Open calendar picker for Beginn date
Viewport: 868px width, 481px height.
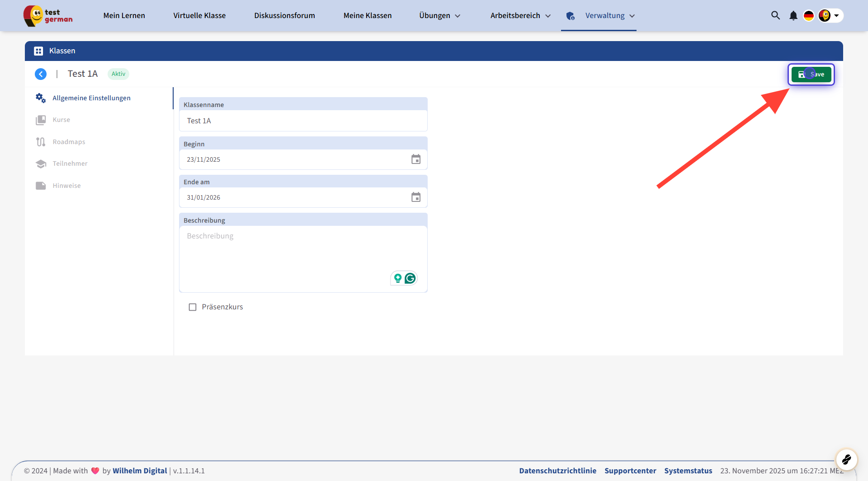415,159
